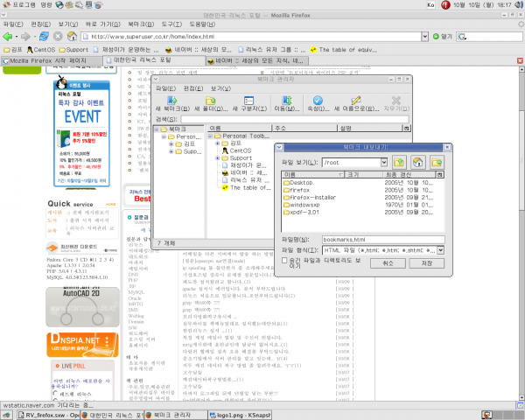525x420 pixels.
Task: Open the back button history dropdown
Action: (16, 37)
